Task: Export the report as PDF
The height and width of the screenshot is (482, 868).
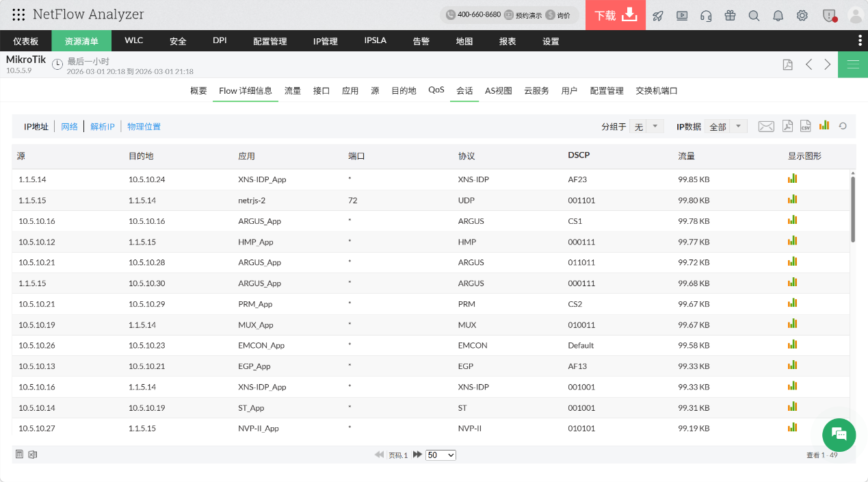Action: (787, 125)
